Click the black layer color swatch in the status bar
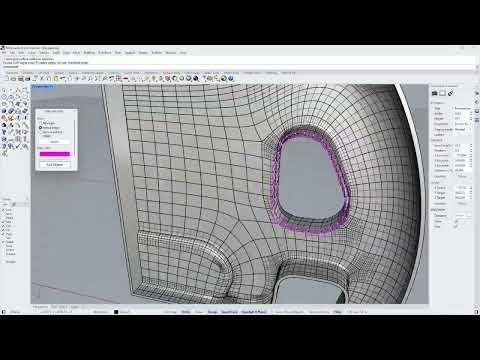Image resolution: width=480 pixels, height=360 pixels. 116,312
